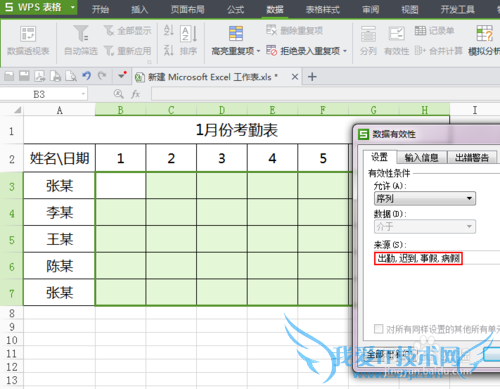Open a new document tab with plus button
The image size is (500, 389).
pyautogui.click(x=312, y=77)
